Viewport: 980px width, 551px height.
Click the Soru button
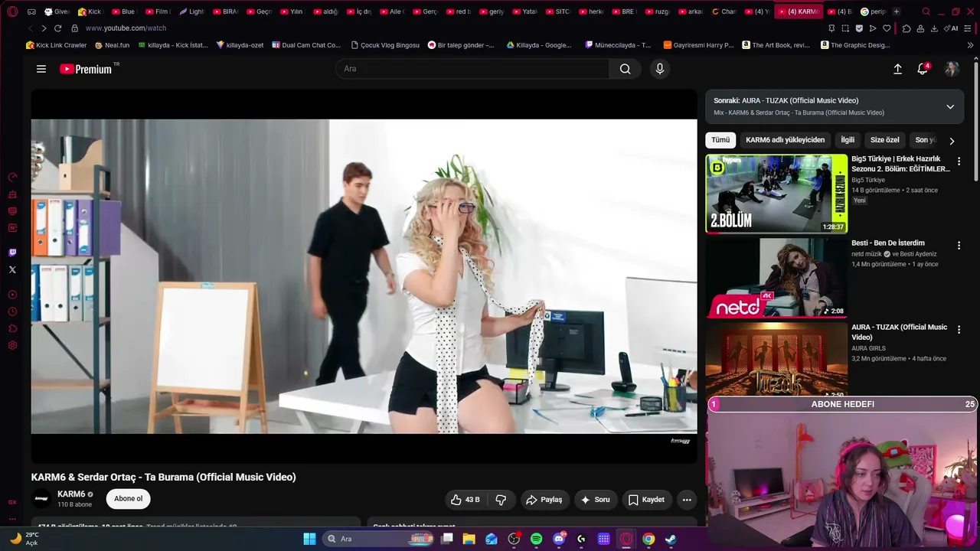tap(596, 500)
